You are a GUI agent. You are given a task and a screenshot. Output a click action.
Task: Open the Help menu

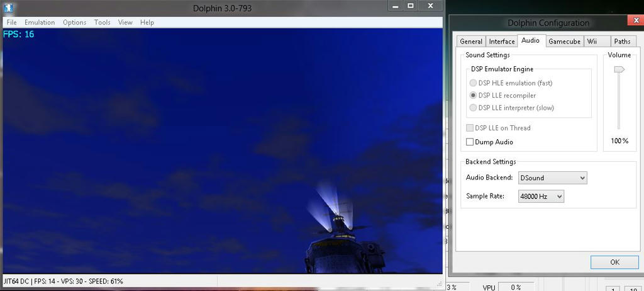pos(147,22)
